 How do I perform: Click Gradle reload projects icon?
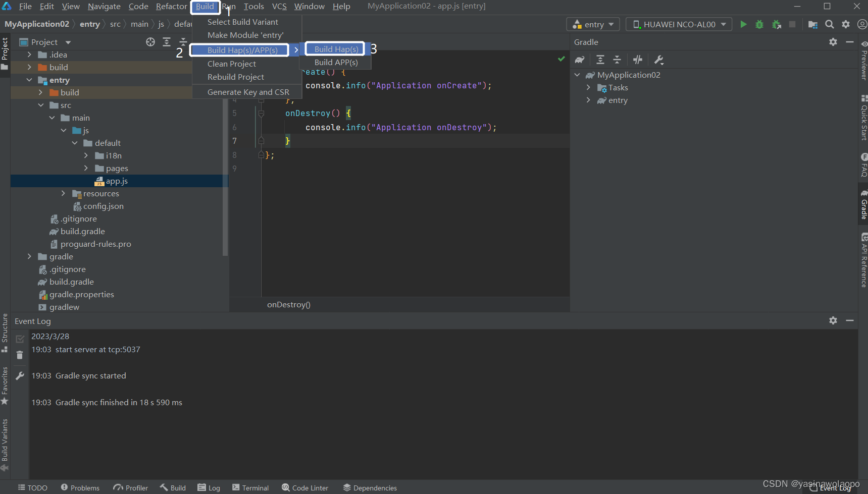pos(580,60)
